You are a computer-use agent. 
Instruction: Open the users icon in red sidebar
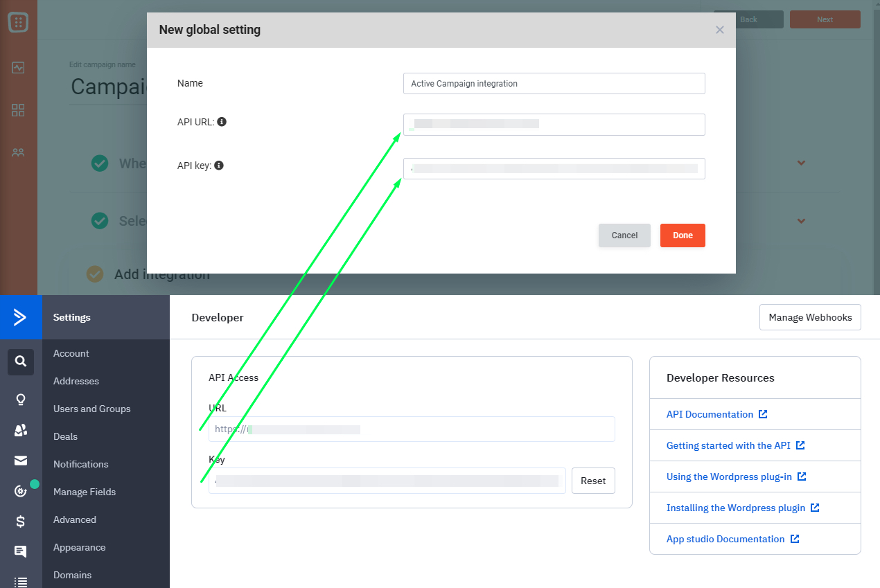(x=18, y=152)
